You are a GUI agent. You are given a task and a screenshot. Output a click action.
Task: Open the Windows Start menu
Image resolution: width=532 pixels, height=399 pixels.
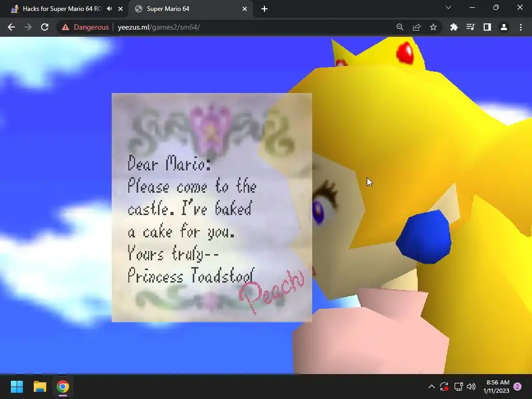17,387
